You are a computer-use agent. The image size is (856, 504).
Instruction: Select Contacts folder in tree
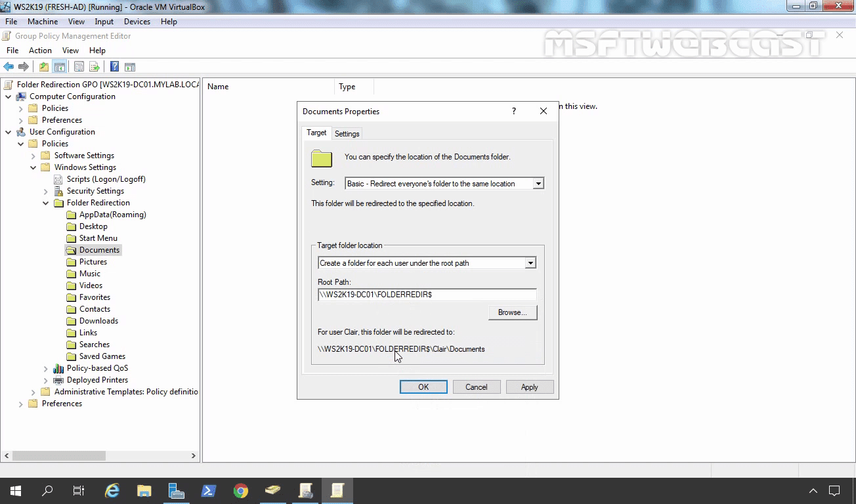point(95,309)
